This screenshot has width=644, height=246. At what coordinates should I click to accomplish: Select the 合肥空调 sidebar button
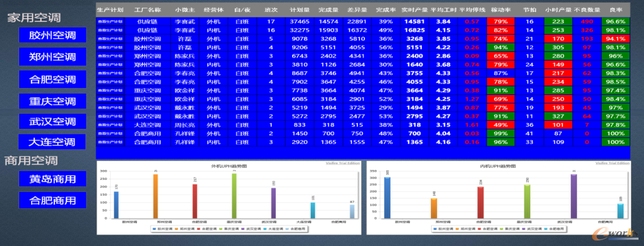(x=53, y=79)
